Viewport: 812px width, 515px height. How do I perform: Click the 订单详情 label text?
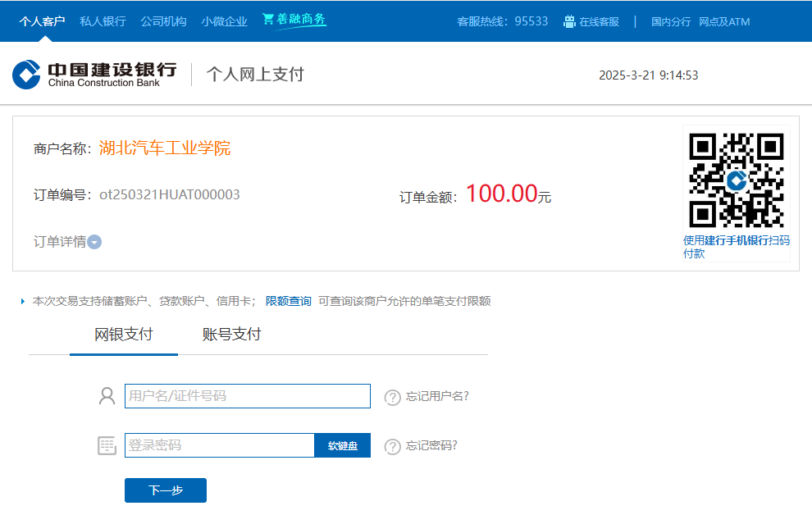pyautogui.click(x=60, y=242)
